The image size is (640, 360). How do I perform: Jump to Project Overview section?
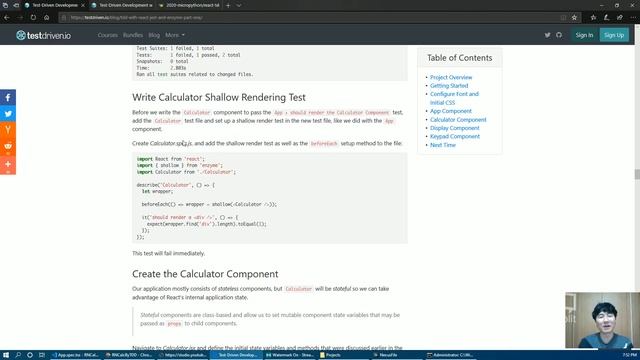point(451,77)
